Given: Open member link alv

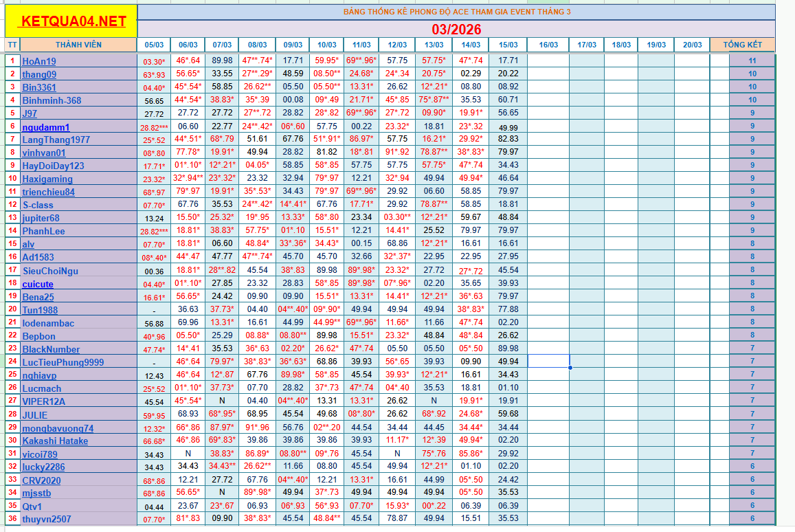Looking at the screenshot, I should 28,245.
